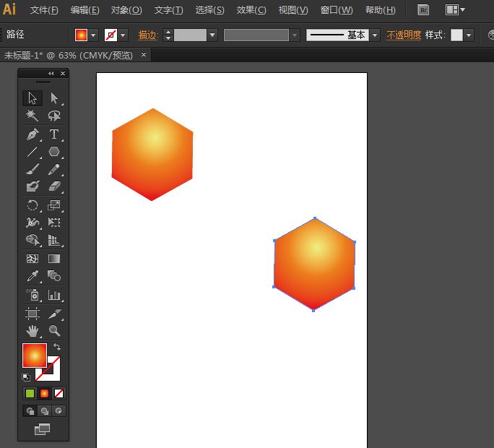Screen dimensions: 494x448
Task: Click the large gradient fill swatch in toolbox
Action: tap(34, 356)
